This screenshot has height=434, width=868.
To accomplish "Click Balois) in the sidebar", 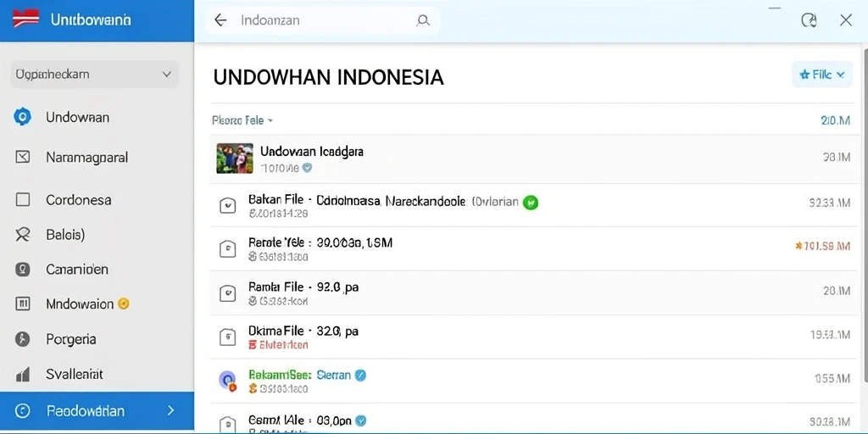I will pyautogui.click(x=65, y=235).
